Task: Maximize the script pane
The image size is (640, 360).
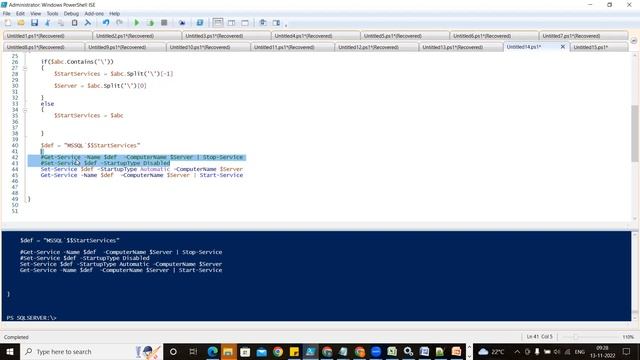Action: pyautogui.click(x=245, y=23)
